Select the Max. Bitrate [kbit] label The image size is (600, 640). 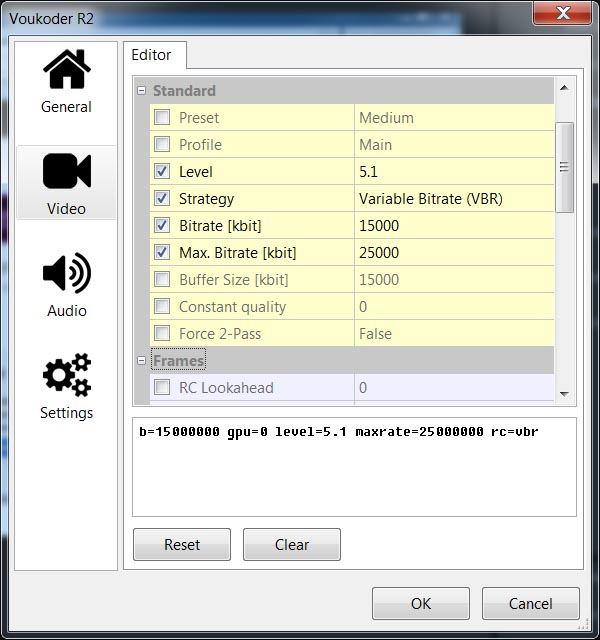[238, 253]
